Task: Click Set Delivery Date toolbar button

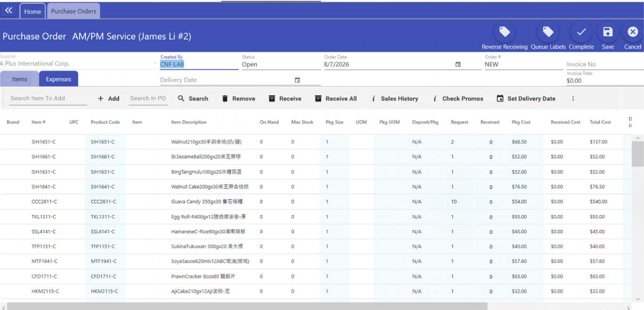Action: [526, 98]
